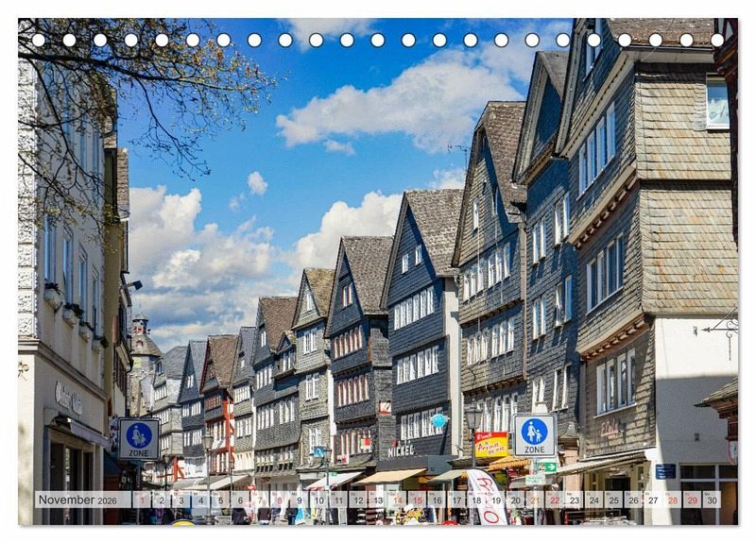
Task: Pick day 24 on the date row
Action: click(x=593, y=500)
